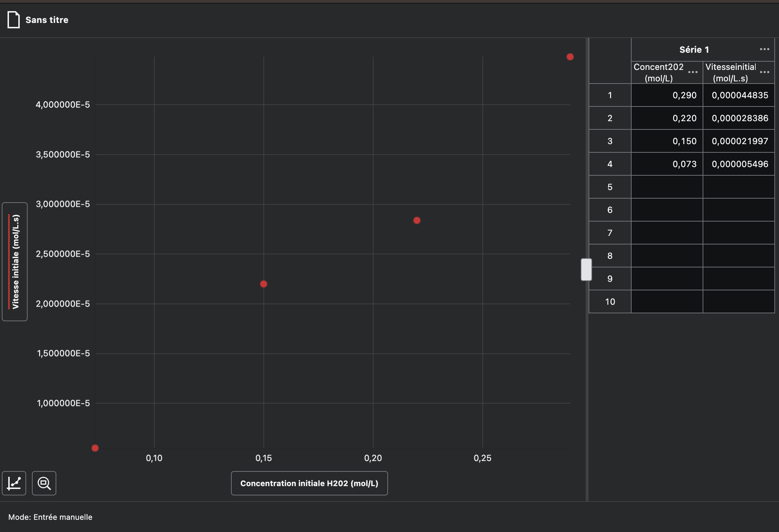
Task: Open Série 1 options ellipsis
Action: (x=764, y=49)
